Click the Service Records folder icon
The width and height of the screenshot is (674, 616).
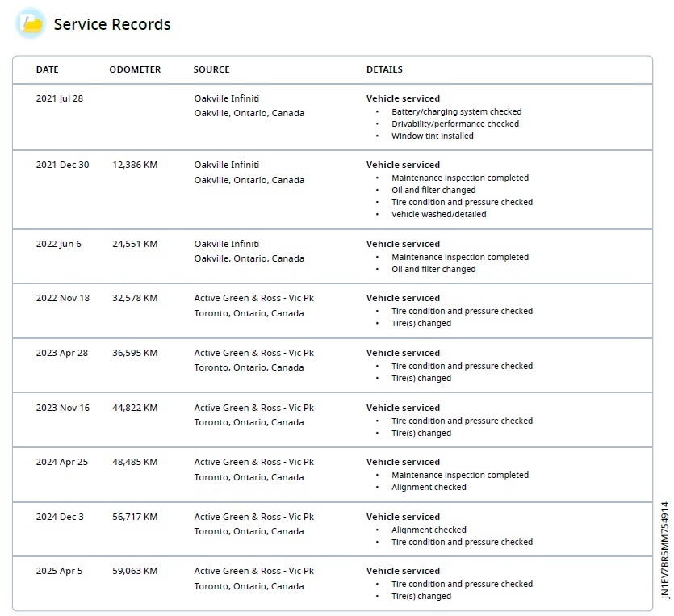tap(31, 24)
